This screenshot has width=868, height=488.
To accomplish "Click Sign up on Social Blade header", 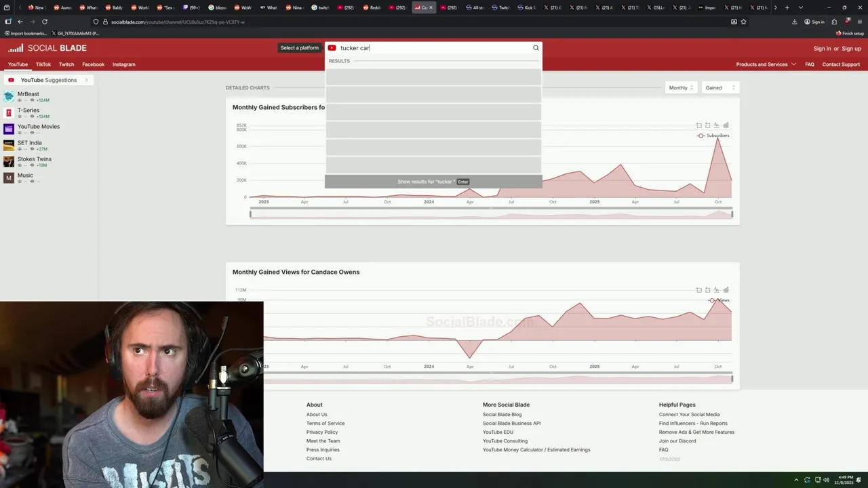I will pos(851,49).
